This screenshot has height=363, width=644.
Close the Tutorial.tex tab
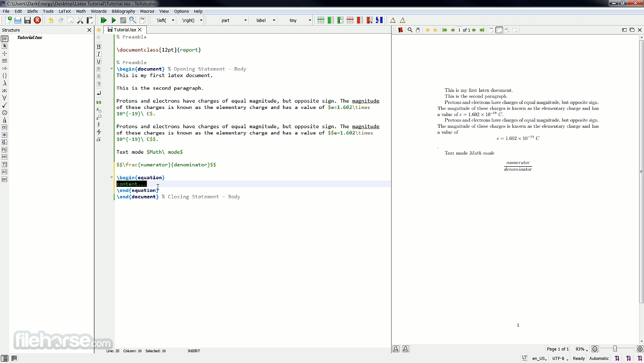140,30
